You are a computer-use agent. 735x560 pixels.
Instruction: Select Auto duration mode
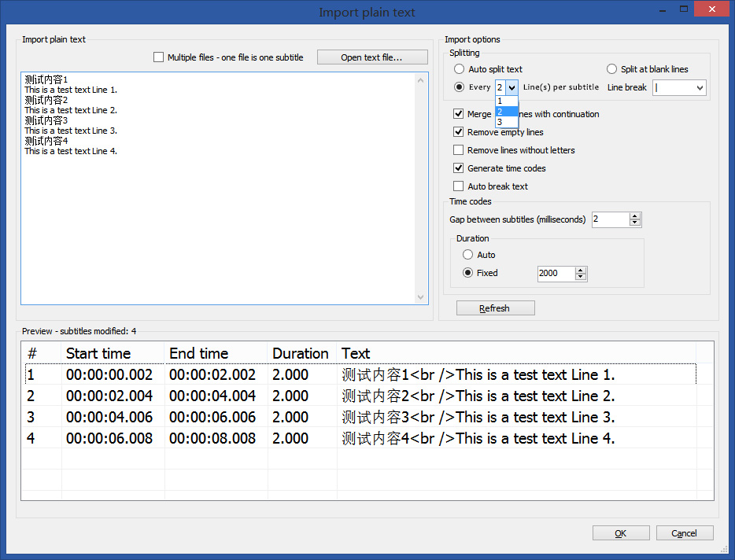click(468, 254)
